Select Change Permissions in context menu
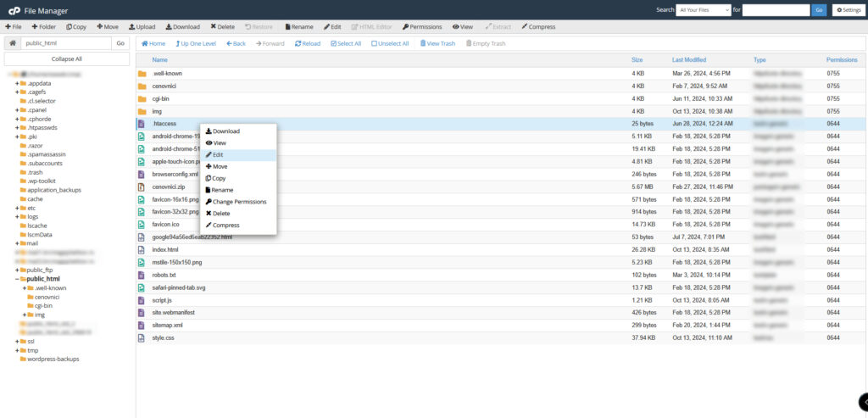This screenshot has width=868, height=418. point(239,202)
